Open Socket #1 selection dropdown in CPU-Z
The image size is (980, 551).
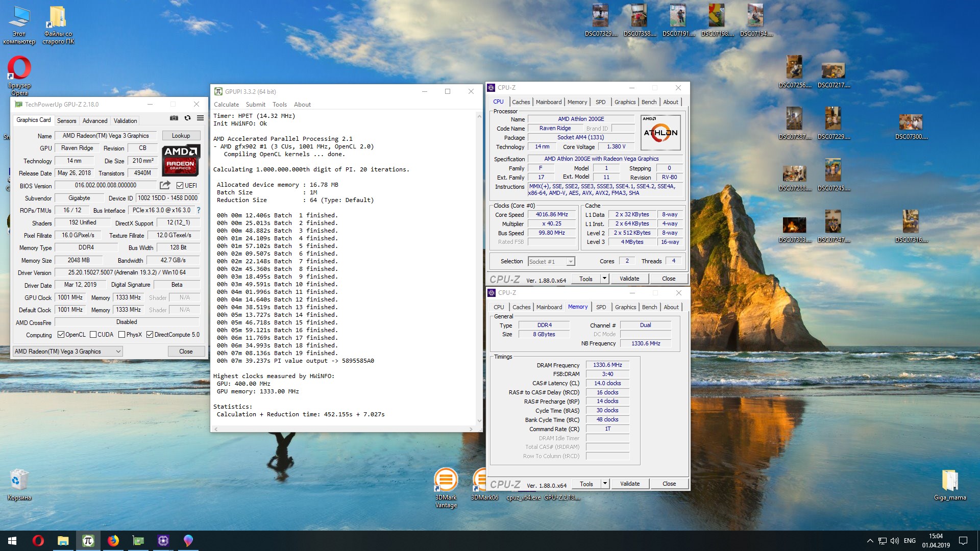[x=551, y=261]
